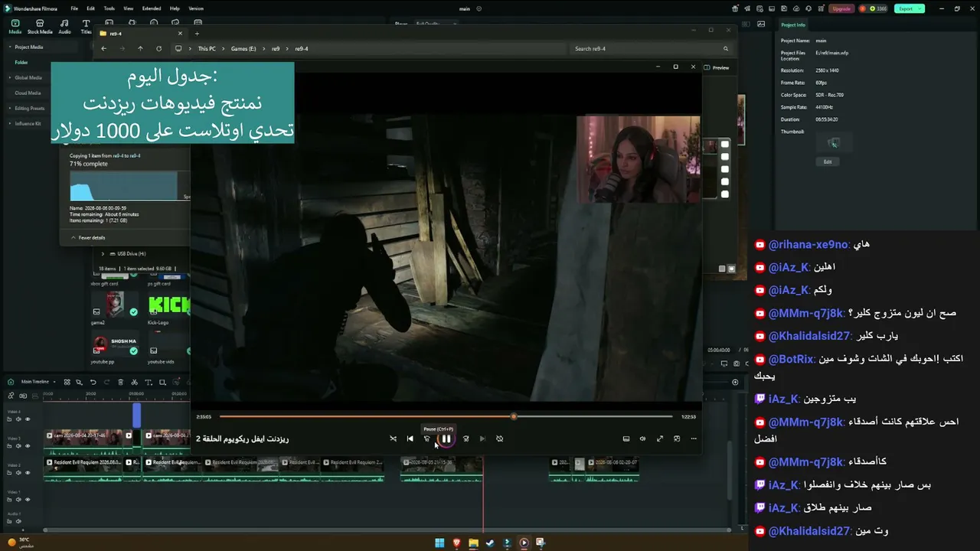Toggle repeat in the media player

tap(499, 439)
